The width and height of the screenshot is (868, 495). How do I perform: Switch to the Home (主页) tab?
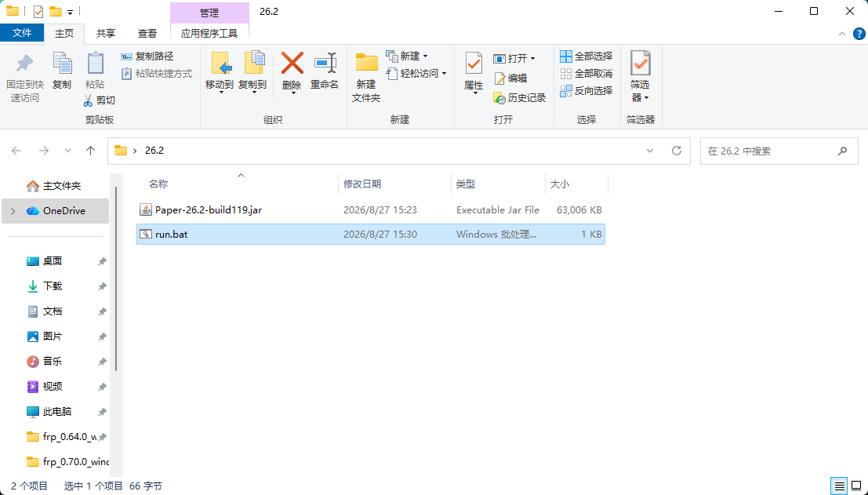pos(64,33)
